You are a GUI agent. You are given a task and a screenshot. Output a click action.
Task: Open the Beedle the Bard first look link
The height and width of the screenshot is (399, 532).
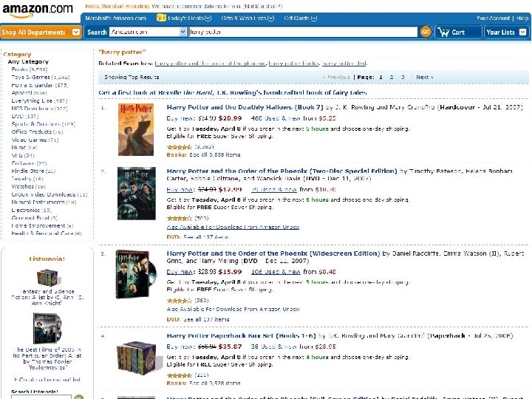[x=233, y=92]
